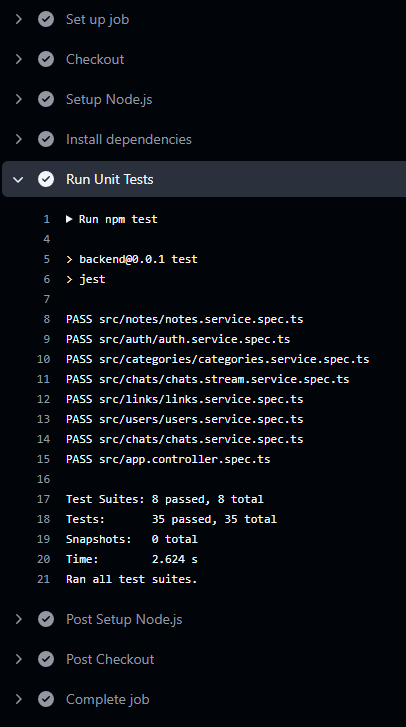Expand the Post Checkout step chevron

[19, 659]
